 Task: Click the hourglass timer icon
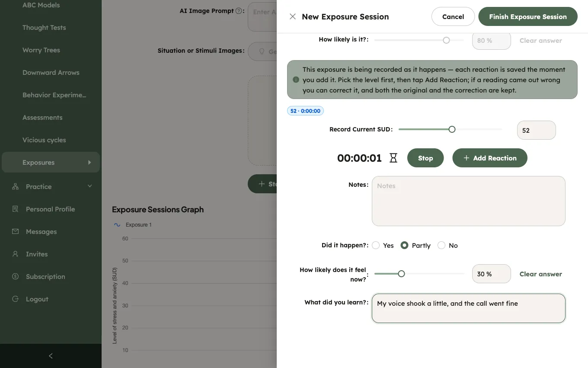393,158
